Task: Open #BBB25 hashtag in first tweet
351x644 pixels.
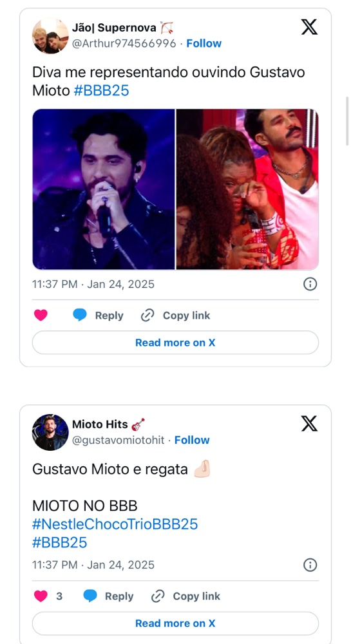Action: point(101,91)
